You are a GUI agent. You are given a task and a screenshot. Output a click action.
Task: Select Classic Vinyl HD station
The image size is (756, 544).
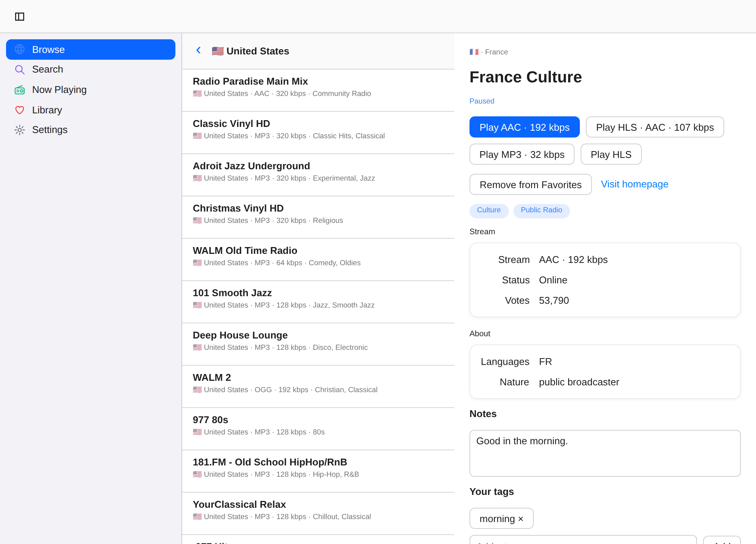pos(318,133)
